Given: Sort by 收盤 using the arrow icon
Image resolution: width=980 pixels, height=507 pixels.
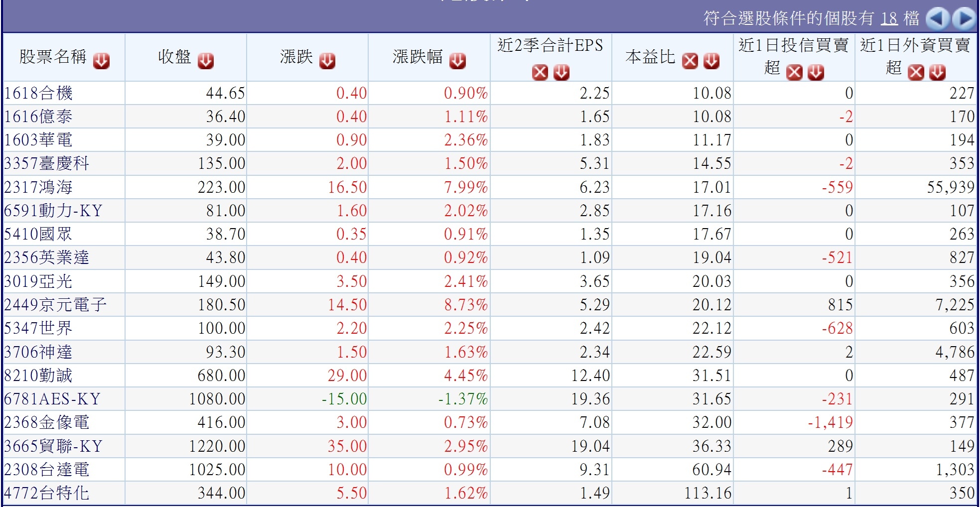Looking at the screenshot, I should (x=206, y=61).
